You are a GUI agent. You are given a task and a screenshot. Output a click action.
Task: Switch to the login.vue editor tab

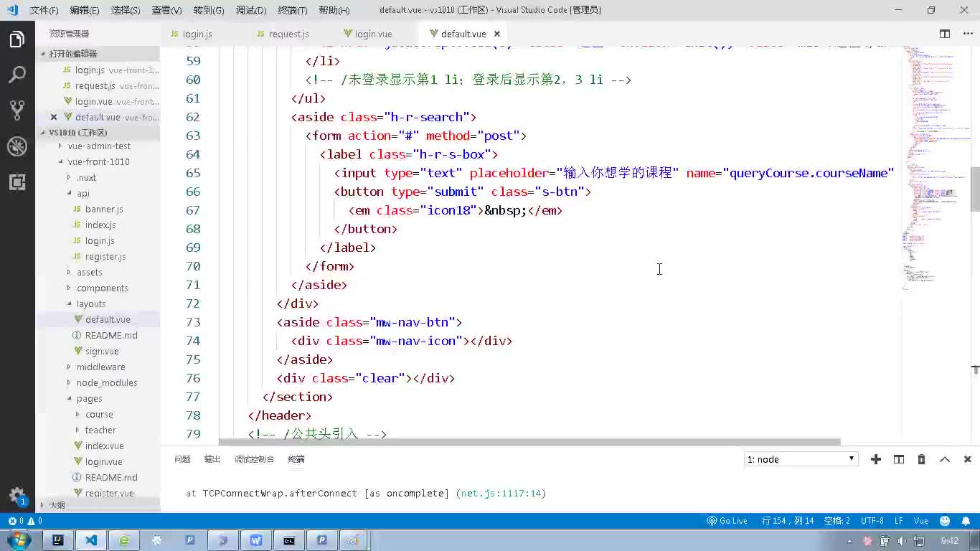(373, 34)
